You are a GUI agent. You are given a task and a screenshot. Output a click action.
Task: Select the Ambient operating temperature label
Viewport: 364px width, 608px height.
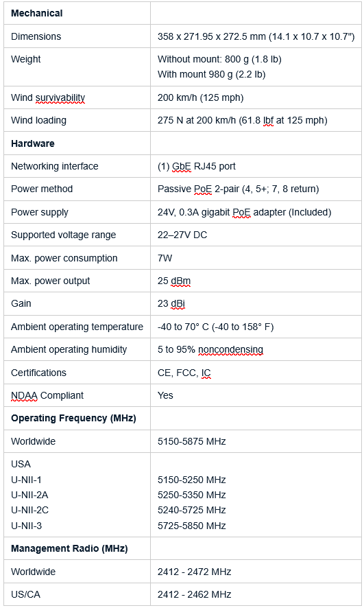tap(77, 327)
